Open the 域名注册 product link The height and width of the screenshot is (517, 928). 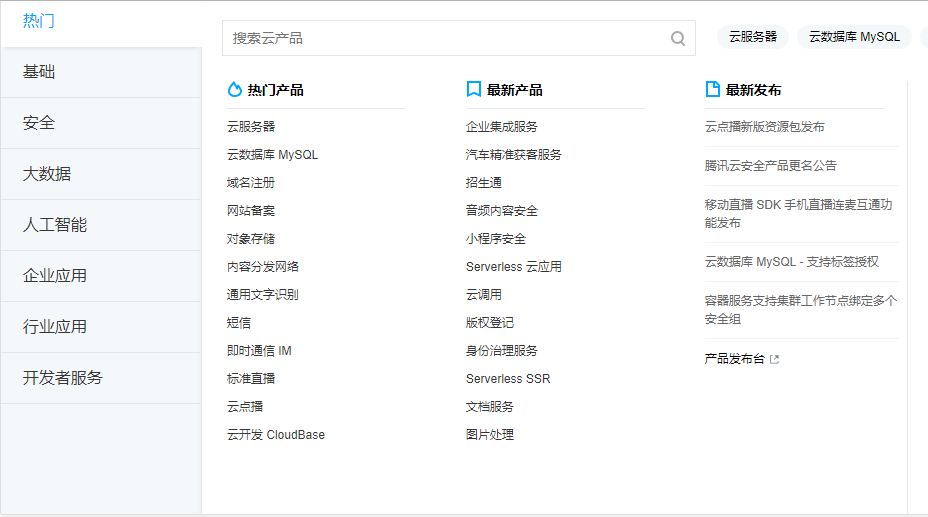[251, 183]
